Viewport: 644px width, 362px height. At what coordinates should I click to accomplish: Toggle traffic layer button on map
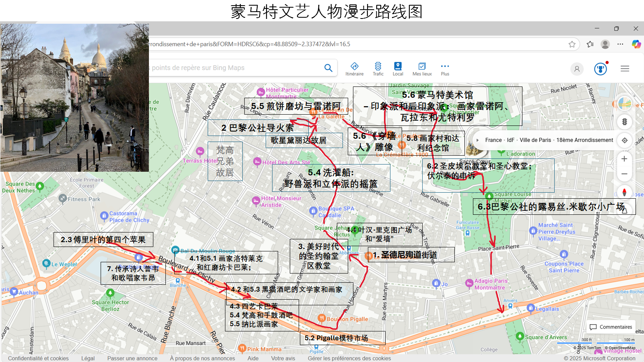click(x=624, y=121)
